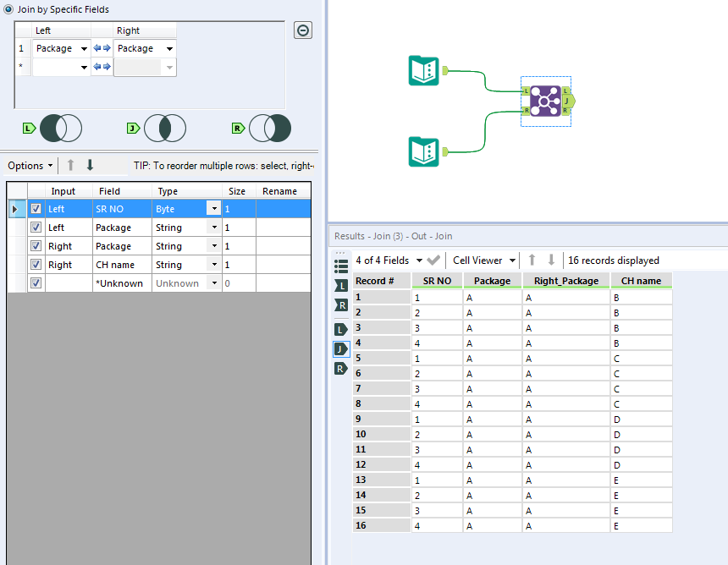The height and width of the screenshot is (565, 728).
Task: Toggle the *Unknown field checkbox
Action: 36,283
